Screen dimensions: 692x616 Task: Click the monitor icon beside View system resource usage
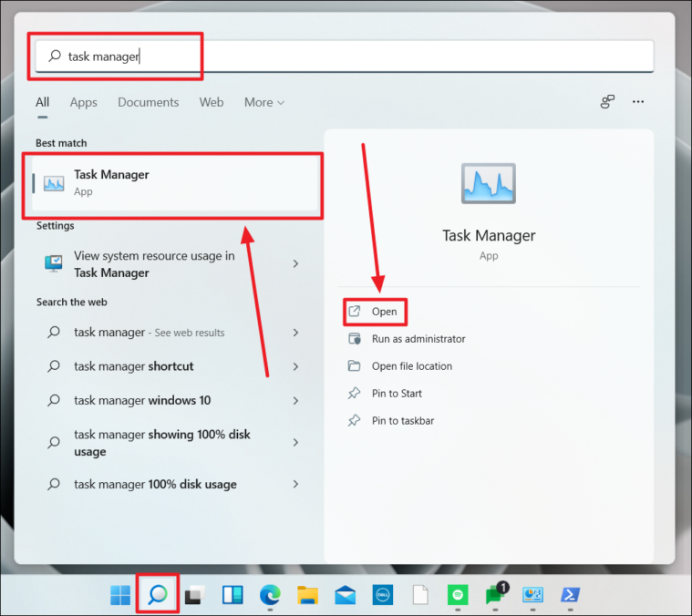[54, 263]
